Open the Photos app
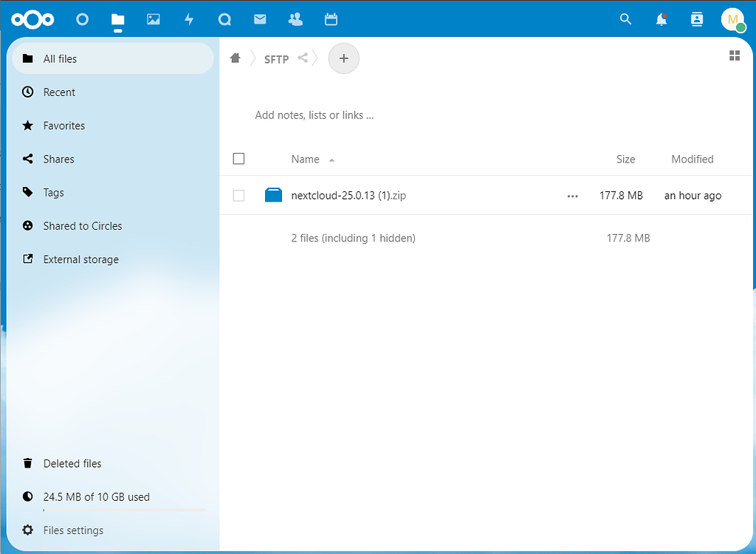 153,19
